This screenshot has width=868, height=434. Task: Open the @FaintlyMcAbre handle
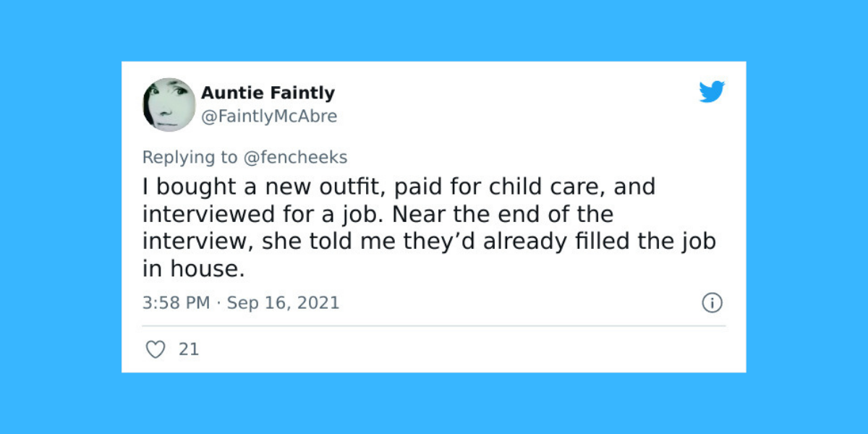[269, 116]
